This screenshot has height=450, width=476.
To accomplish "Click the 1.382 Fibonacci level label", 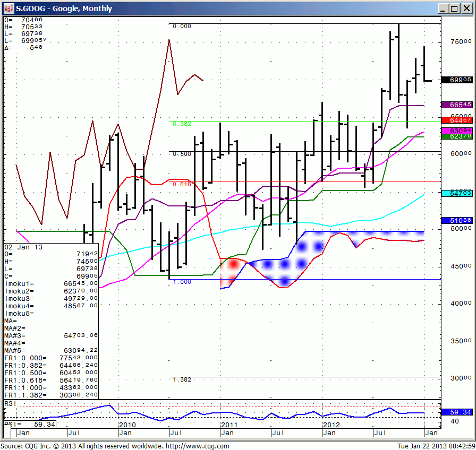I will tap(182, 379).
